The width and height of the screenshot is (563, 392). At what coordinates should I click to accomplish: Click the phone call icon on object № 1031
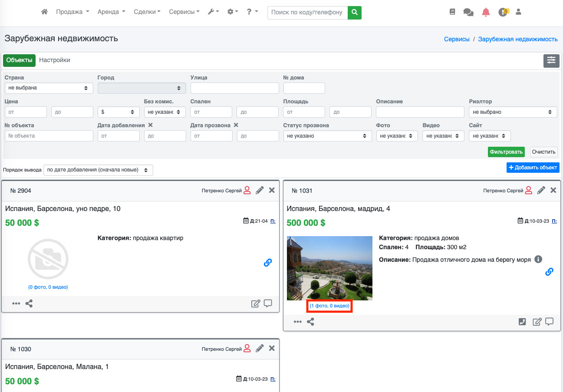pyautogui.click(x=523, y=322)
